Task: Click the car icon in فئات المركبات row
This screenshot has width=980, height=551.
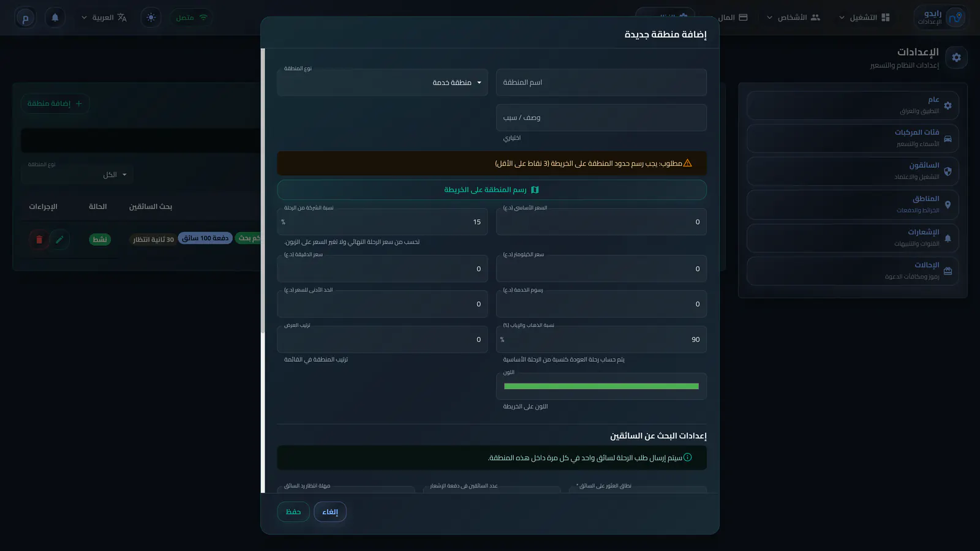Action: click(948, 138)
